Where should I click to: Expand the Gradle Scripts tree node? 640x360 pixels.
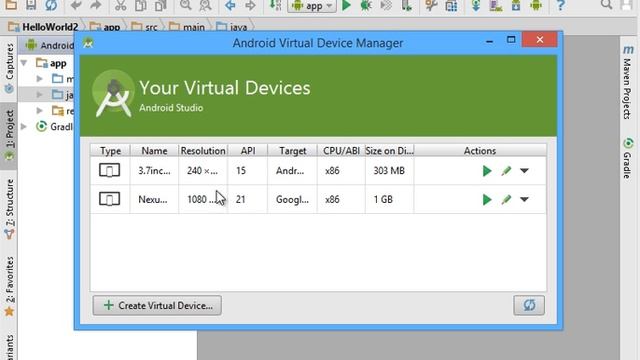pyautogui.click(x=24, y=127)
